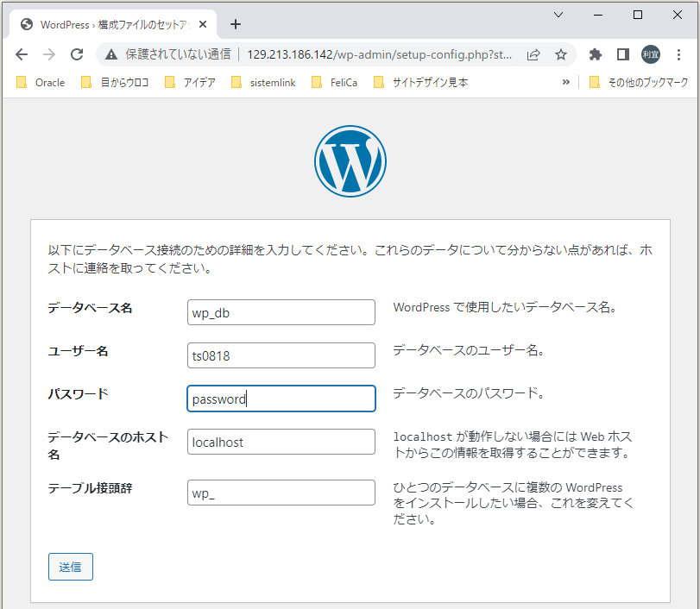Focus the データベース名 field containing wp_db

pyautogui.click(x=281, y=312)
